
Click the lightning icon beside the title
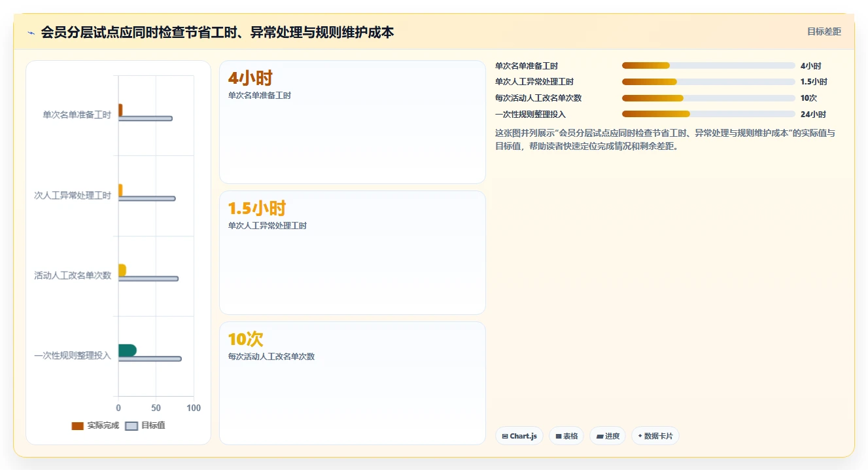tap(31, 33)
